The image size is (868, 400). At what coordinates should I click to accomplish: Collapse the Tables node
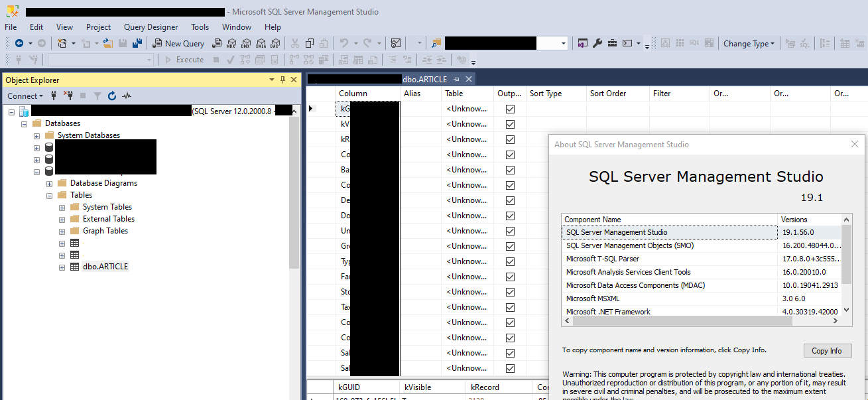(50, 195)
